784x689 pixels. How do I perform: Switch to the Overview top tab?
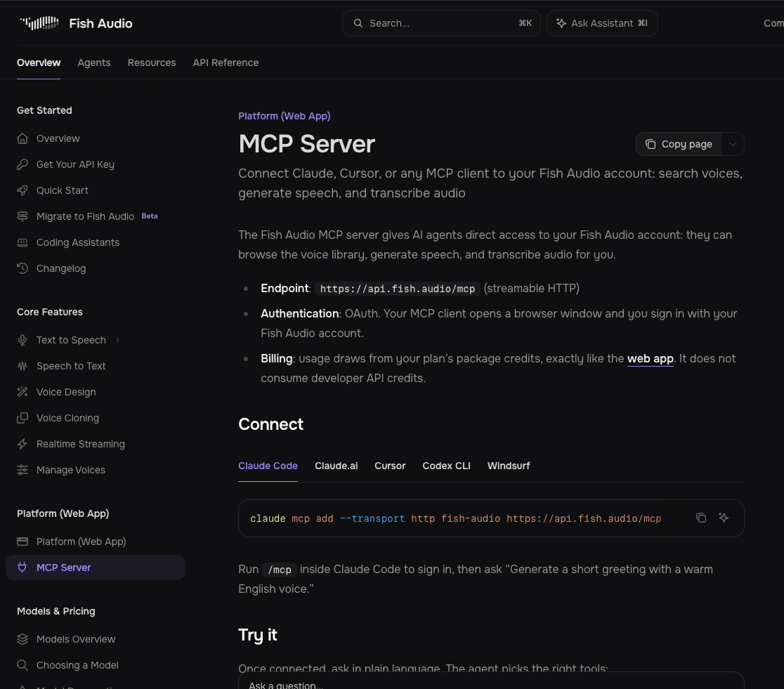click(x=39, y=63)
